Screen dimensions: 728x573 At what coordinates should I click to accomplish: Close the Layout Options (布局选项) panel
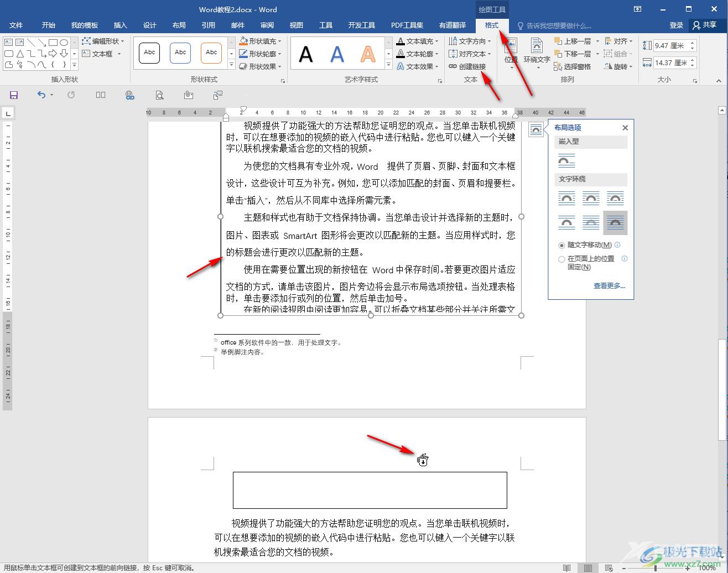tap(625, 128)
